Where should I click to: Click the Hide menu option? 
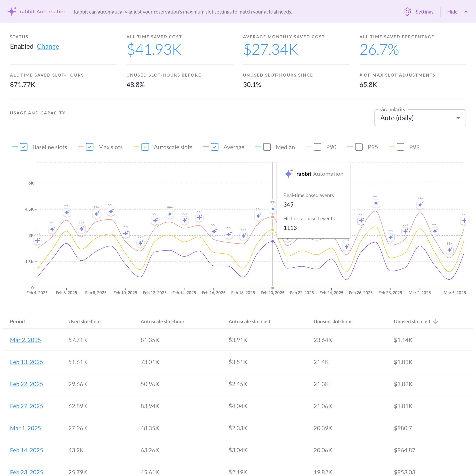[452, 12]
